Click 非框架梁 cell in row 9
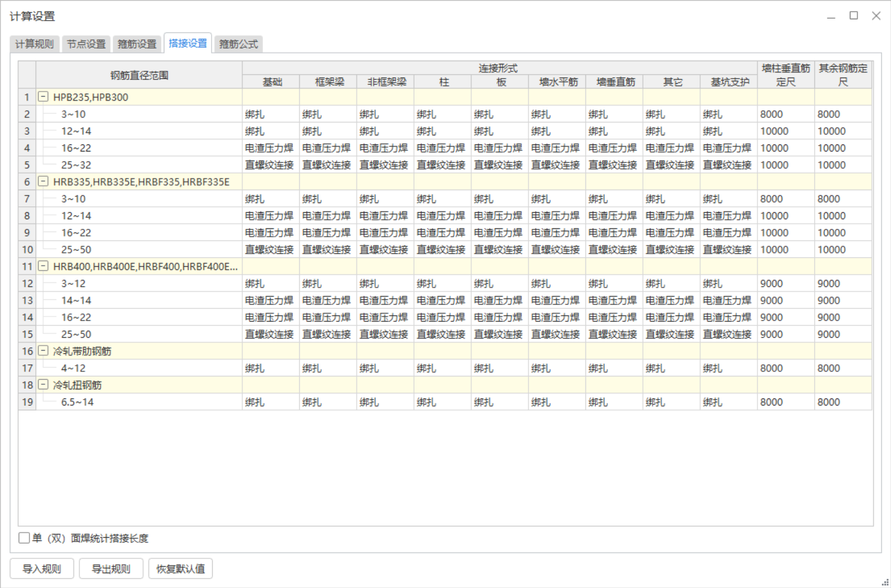The width and height of the screenshot is (891, 588). [386, 232]
